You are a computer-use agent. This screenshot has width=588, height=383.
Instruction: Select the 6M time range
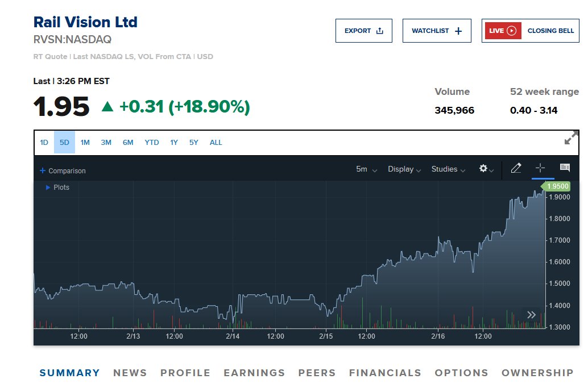[128, 143]
